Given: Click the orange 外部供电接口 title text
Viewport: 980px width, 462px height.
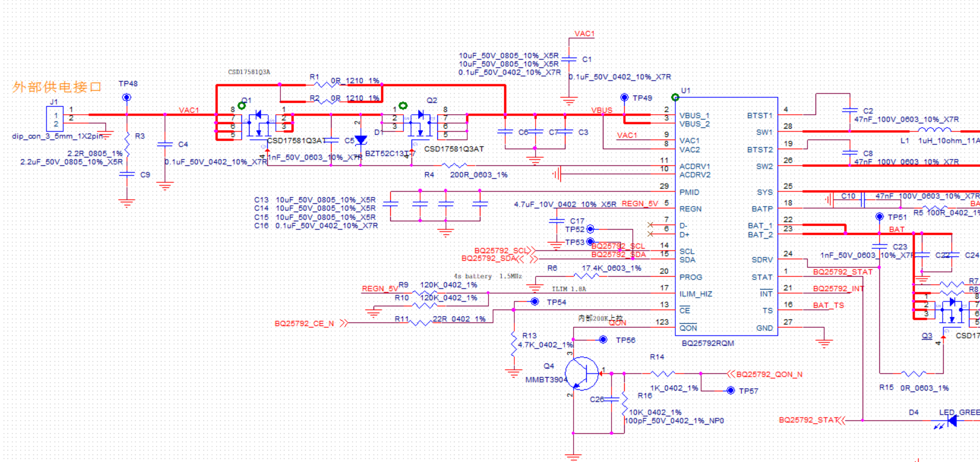Looking at the screenshot, I should tap(57, 87).
